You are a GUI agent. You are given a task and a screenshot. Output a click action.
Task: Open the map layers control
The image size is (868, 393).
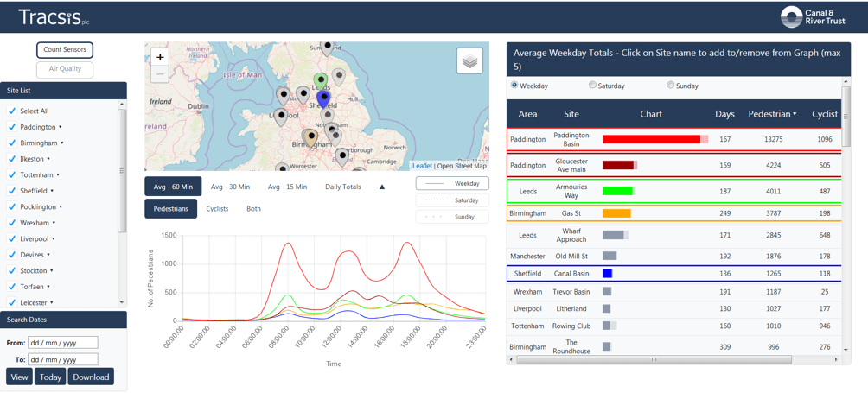pyautogui.click(x=469, y=61)
